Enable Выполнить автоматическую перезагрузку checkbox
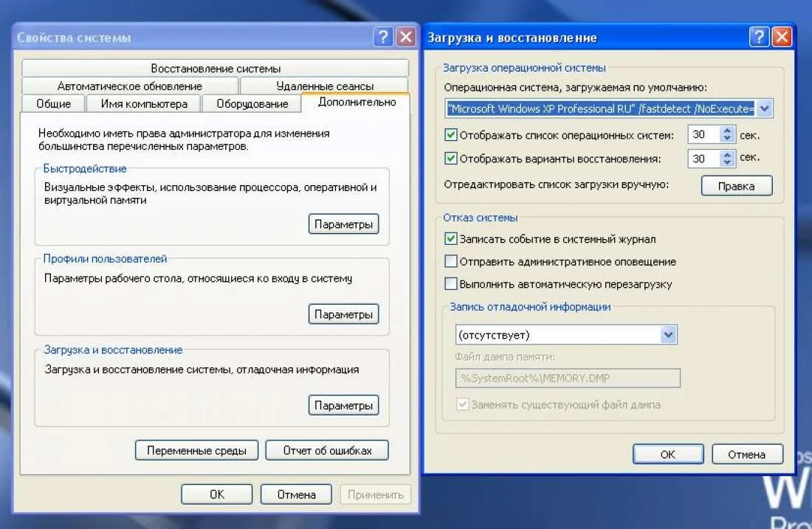 (x=451, y=283)
